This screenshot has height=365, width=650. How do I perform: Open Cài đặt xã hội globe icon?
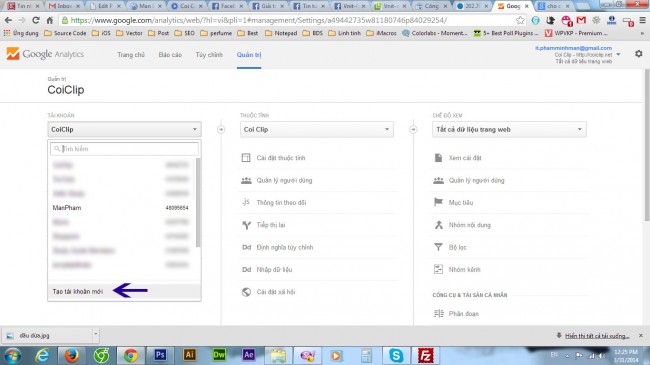[246, 292]
